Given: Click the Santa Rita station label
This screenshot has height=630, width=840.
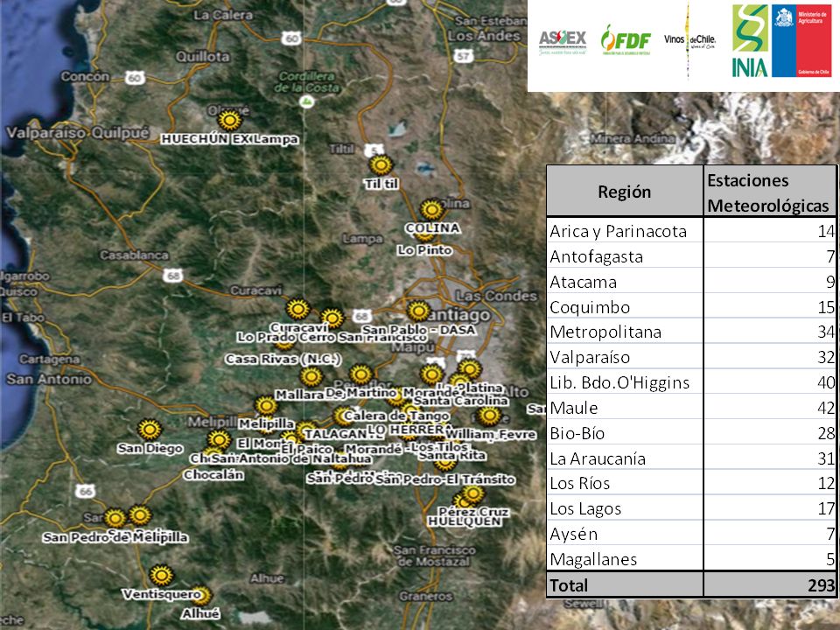Looking at the screenshot, I should click(x=452, y=455).
